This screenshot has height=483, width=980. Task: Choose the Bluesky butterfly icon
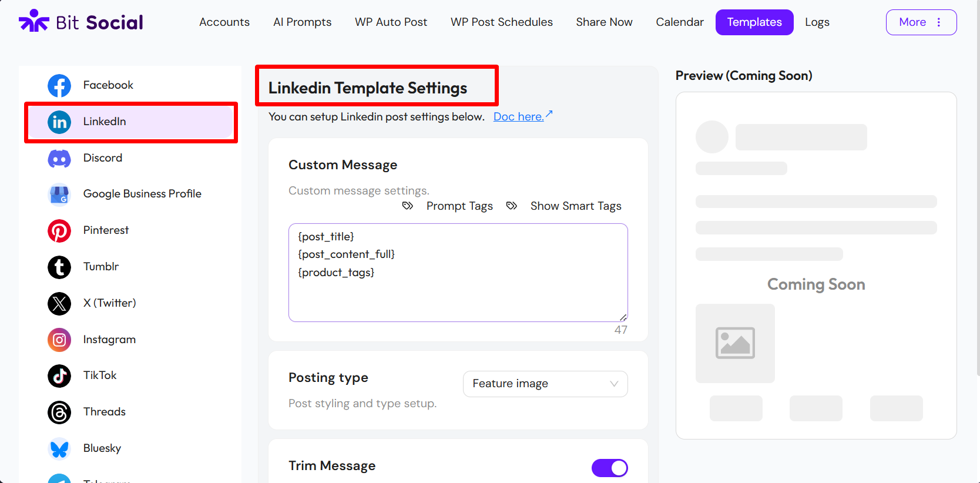pos(59,449)
